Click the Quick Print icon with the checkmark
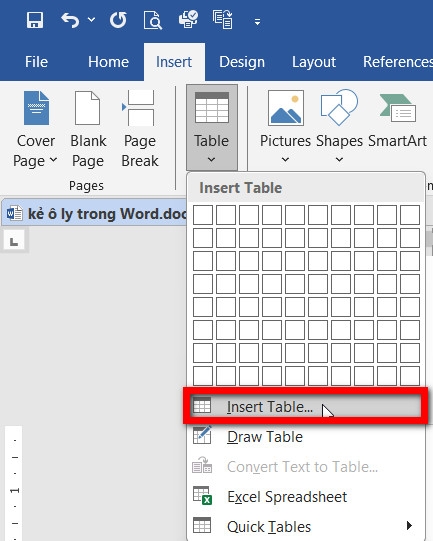Viewport: 433px width, 541px height. 188,19
